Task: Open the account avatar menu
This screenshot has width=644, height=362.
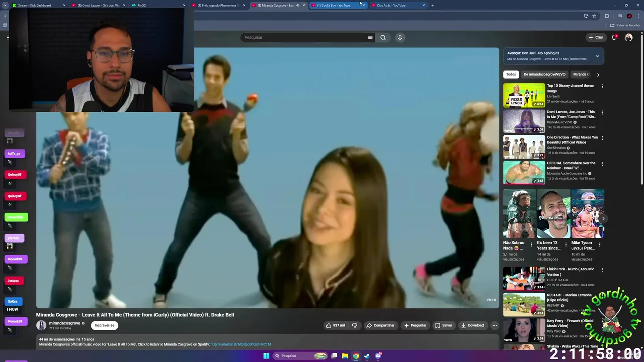Action: click(628, 37)
